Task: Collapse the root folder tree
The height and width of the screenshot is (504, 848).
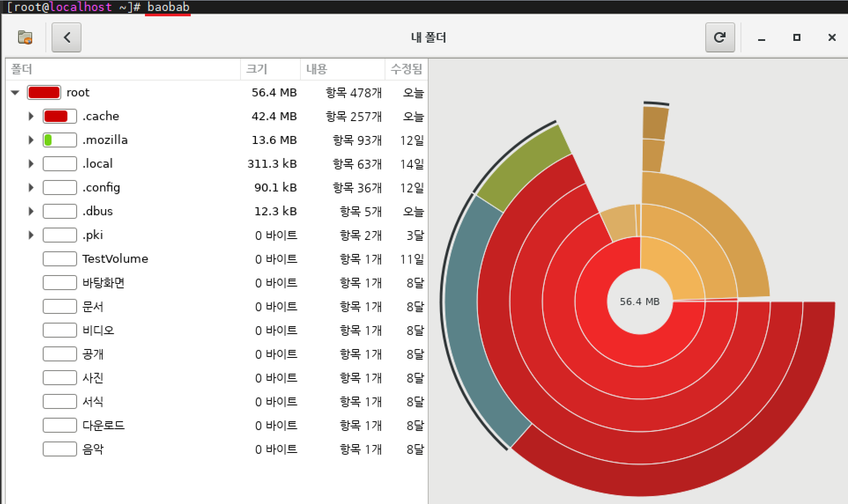Action: [15, 92]
